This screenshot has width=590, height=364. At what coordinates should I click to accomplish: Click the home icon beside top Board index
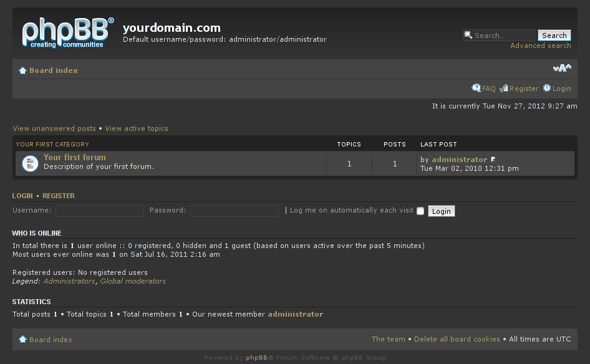(x=22, y=70)
